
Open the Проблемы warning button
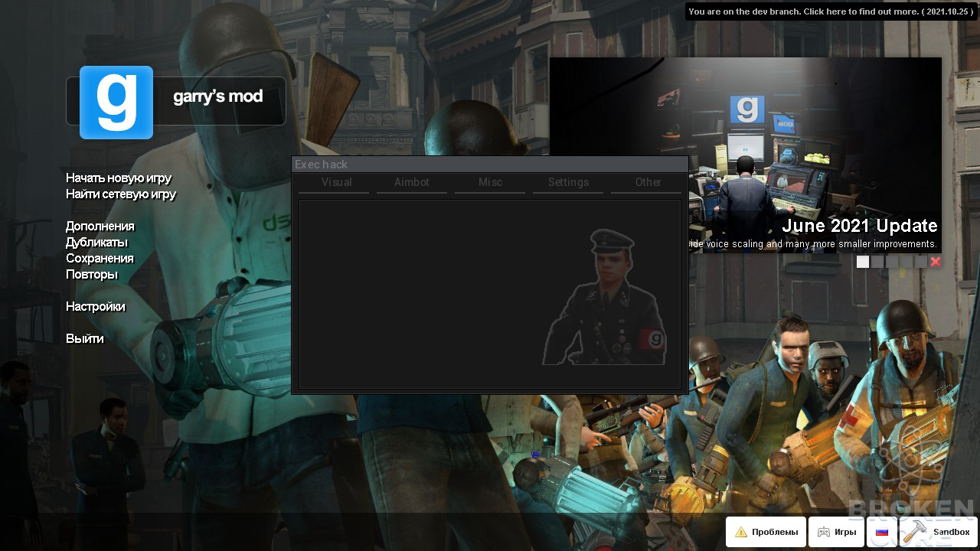click(766, 532)
